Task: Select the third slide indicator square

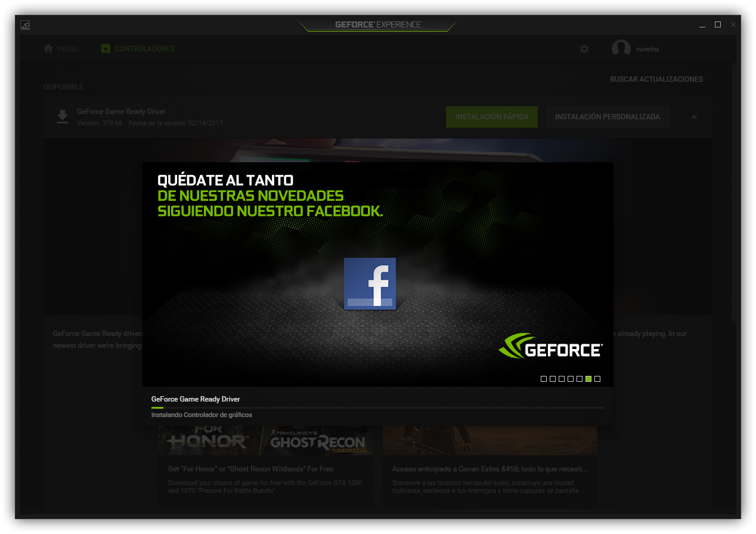Action: (x=562, y=379)
